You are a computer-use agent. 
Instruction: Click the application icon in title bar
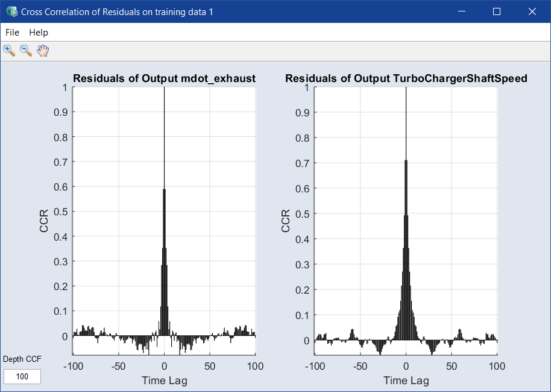pyautogui.click(x=11, y=11)
